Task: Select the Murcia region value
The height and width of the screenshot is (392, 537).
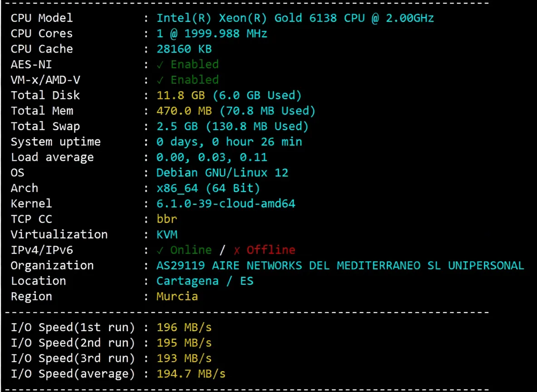Action: click(x=177, y=296)
